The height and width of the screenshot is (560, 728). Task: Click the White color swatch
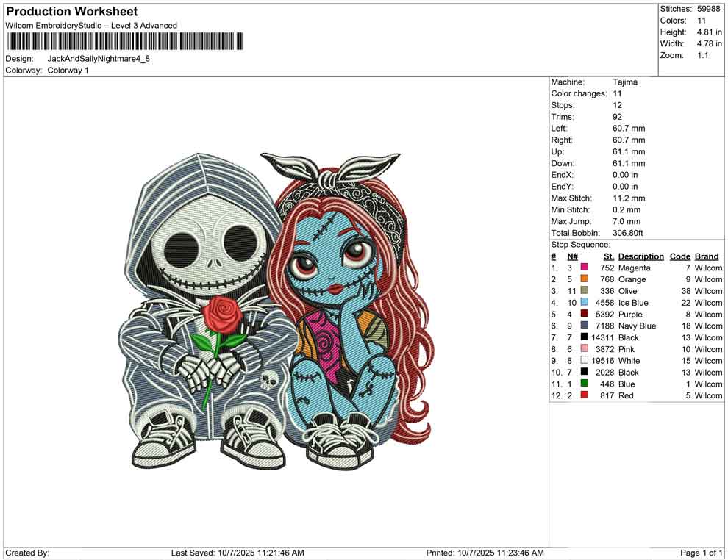[x=584, y=360]
